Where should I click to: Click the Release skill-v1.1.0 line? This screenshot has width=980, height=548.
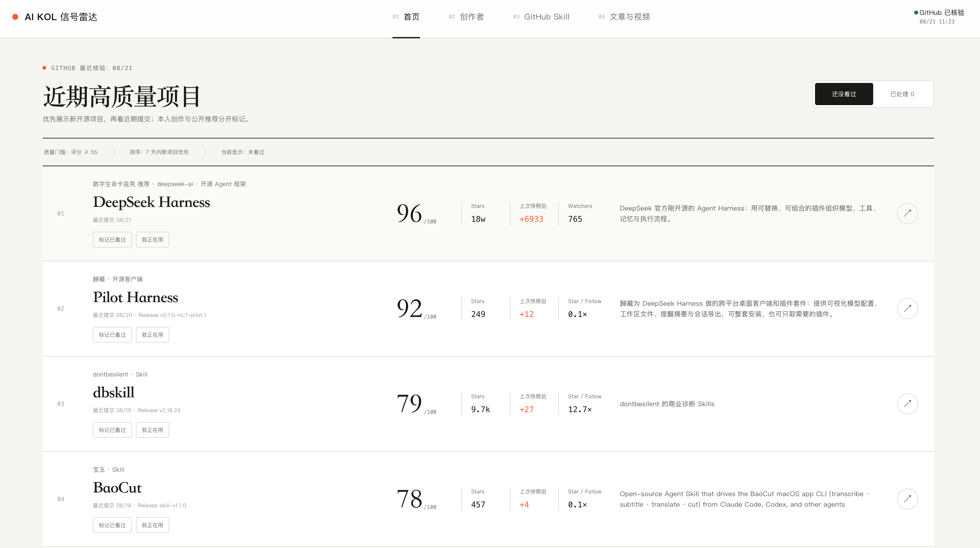162,505
